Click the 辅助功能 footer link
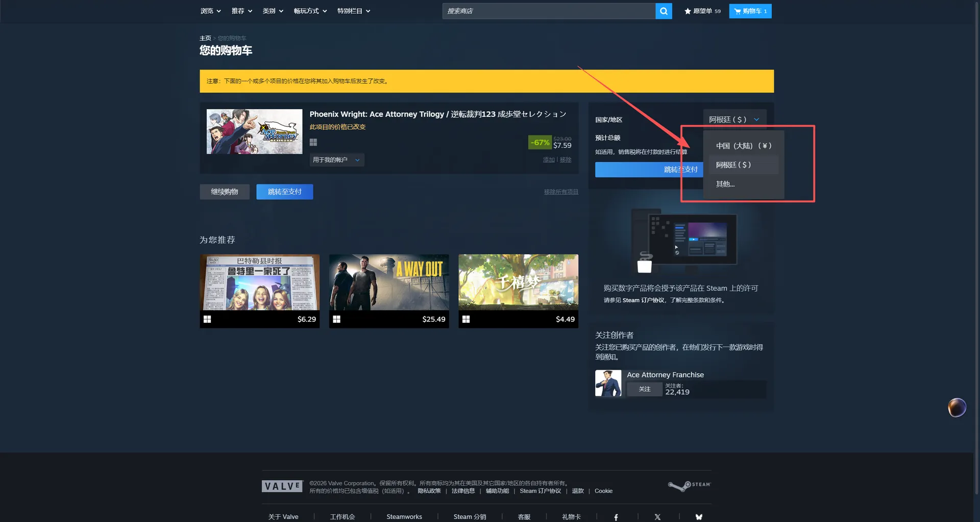 click(497, 491)
